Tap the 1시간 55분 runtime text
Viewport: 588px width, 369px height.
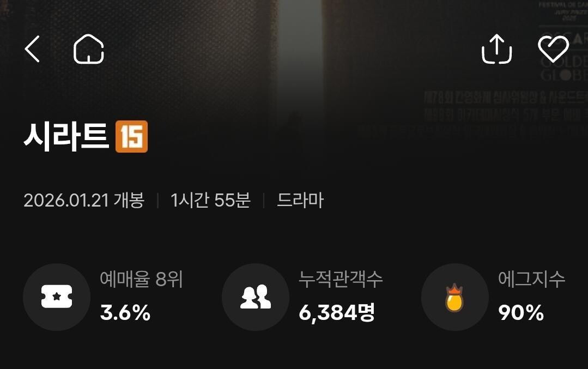pos(210,200)
